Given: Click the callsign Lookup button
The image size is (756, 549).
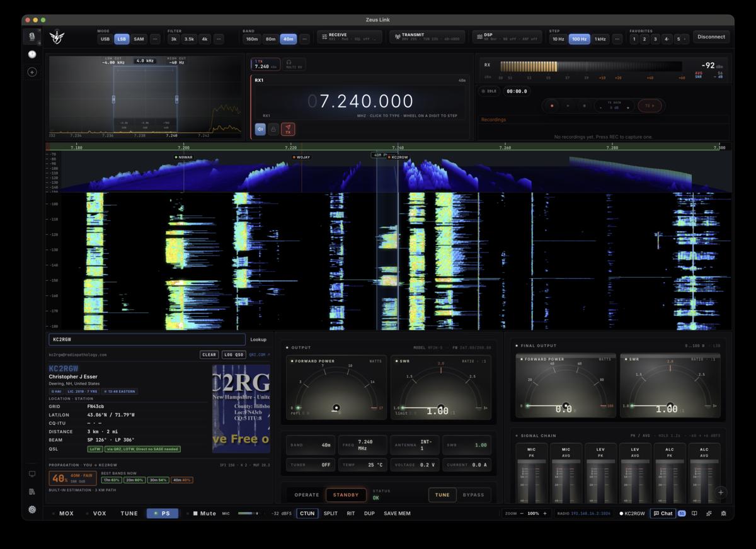Looking at the screenshot, I should (x=258, y=339).
